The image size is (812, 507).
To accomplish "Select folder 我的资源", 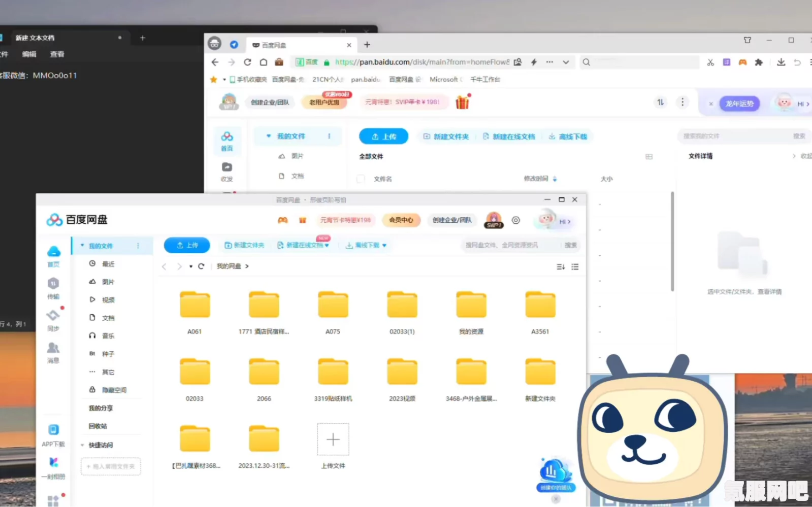I will pyautogui.click(x=471, y=305).
